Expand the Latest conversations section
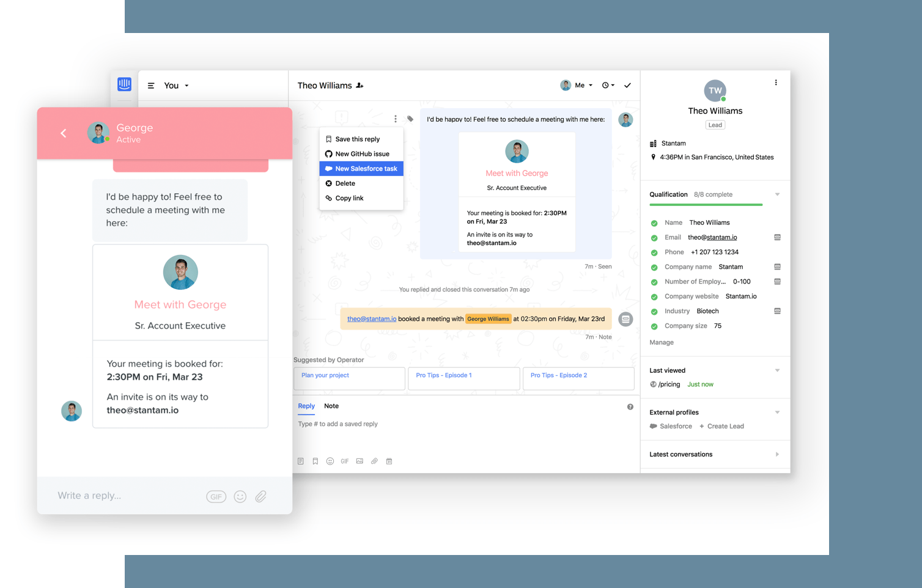 (777, 455)
